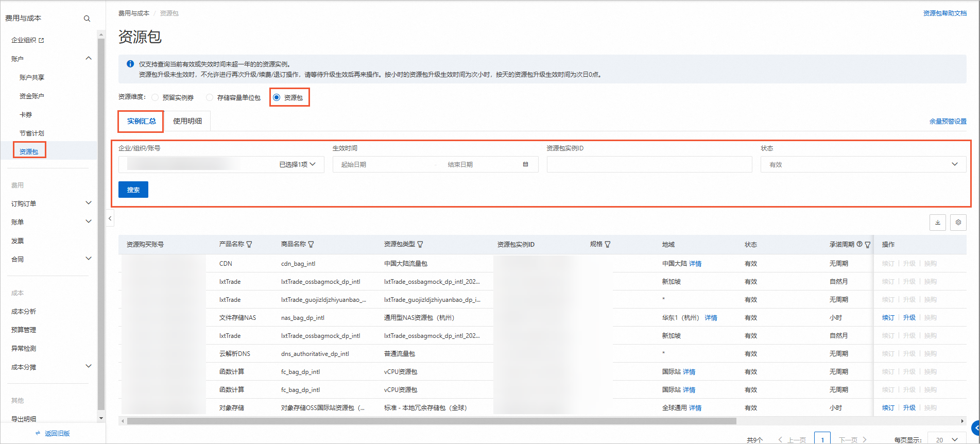Image resolution: width=980 pixels, height=444 pixels.
Task: Click 升级 in the 对象存储 row
Action: 909,407
